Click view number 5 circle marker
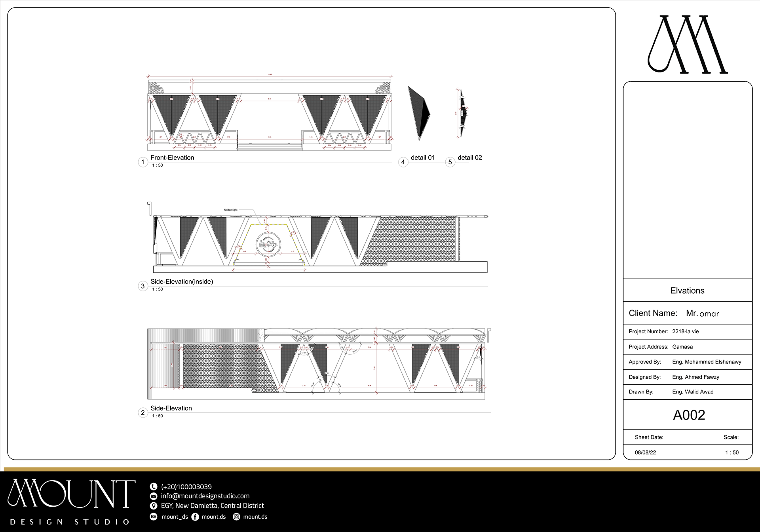The width and height of the screenshot is (760, 532). coord(450,162)
